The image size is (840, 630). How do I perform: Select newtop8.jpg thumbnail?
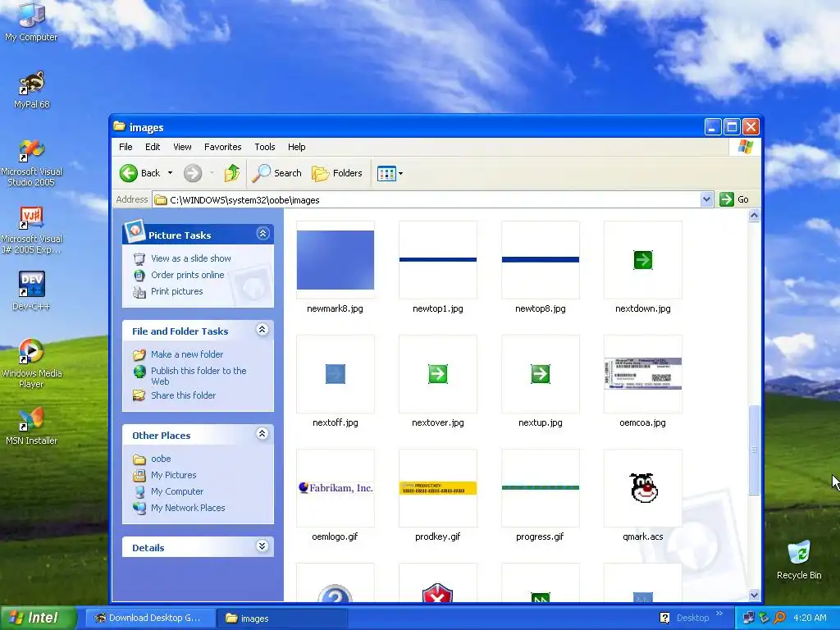(x=541, y=260)
